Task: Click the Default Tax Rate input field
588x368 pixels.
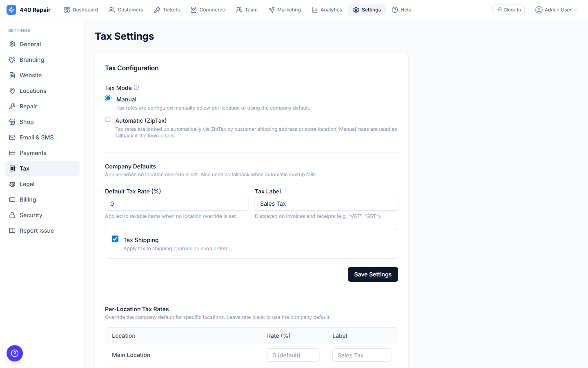Action: pos(176,203)
